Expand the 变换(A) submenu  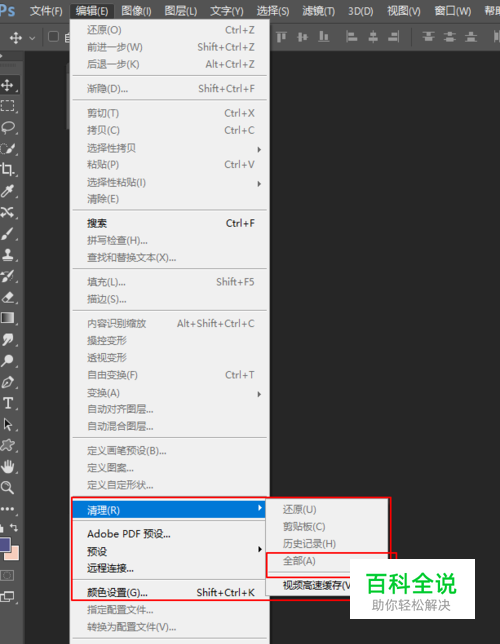170,393
